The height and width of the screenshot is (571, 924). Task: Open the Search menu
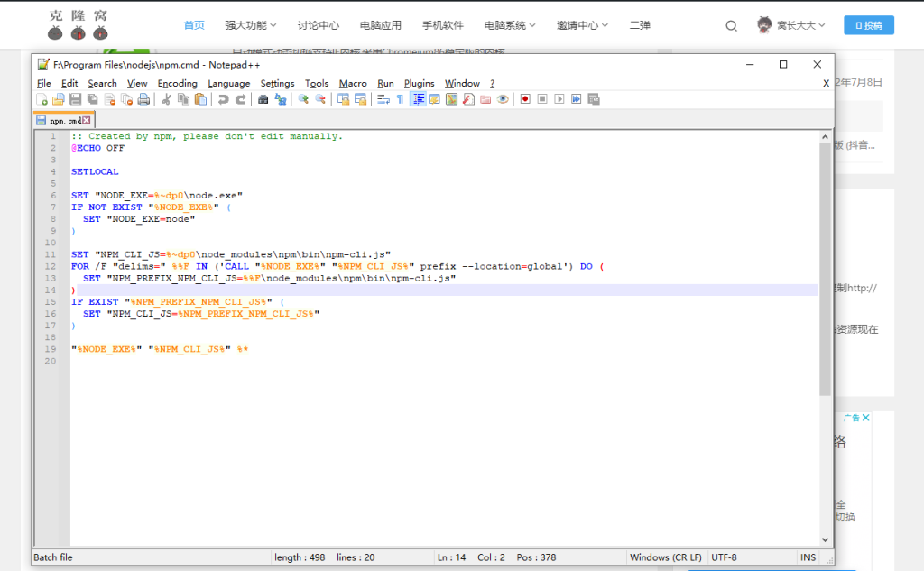[x=103, y=84]
